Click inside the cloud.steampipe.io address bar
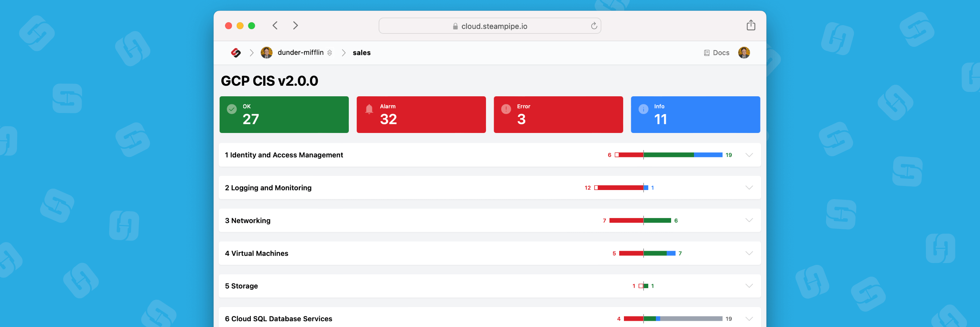 click(x=490, y=25)
